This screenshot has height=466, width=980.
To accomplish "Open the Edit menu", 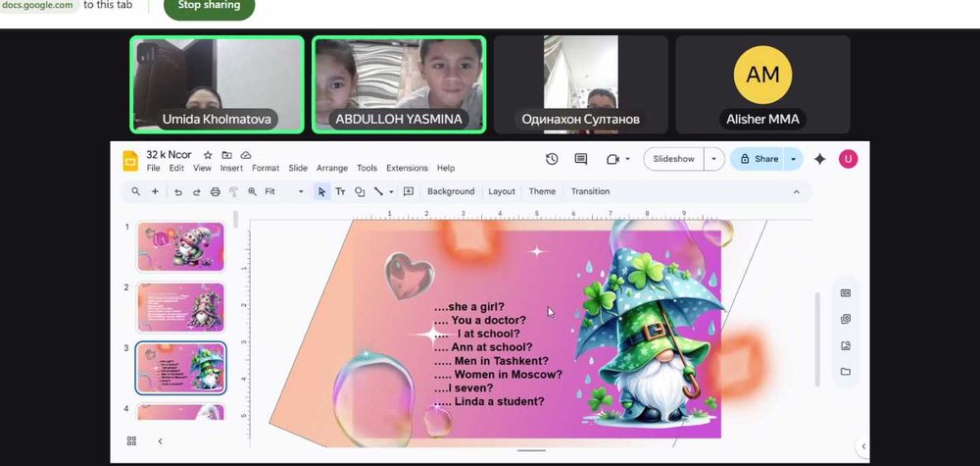I will pyautogui.click(x=176, y=169).
